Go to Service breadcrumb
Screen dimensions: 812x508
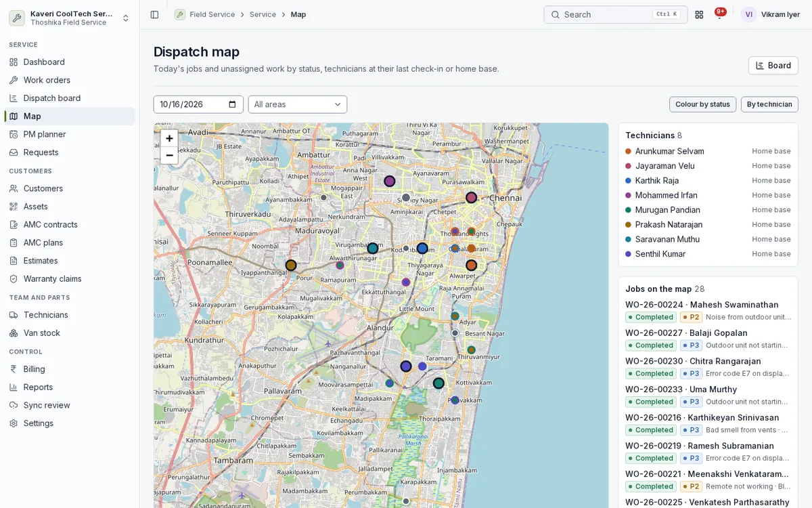click(x=263, y=14)
